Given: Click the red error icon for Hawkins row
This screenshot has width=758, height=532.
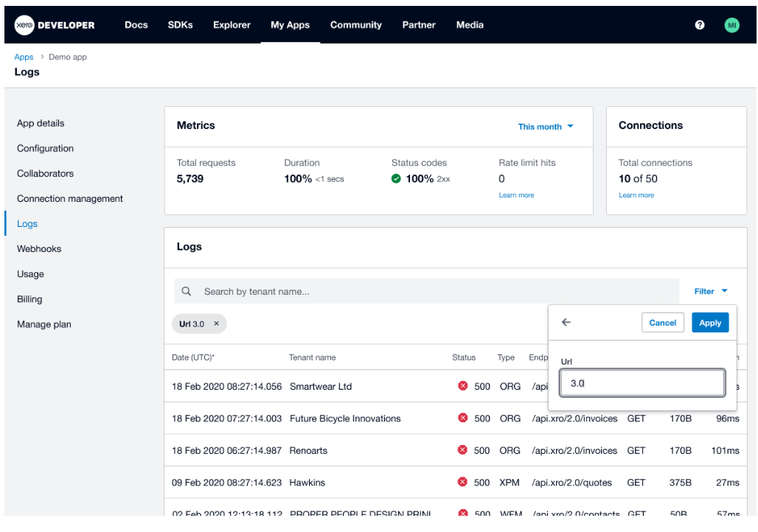Looking at the screenshot, I should pos(462,482).
